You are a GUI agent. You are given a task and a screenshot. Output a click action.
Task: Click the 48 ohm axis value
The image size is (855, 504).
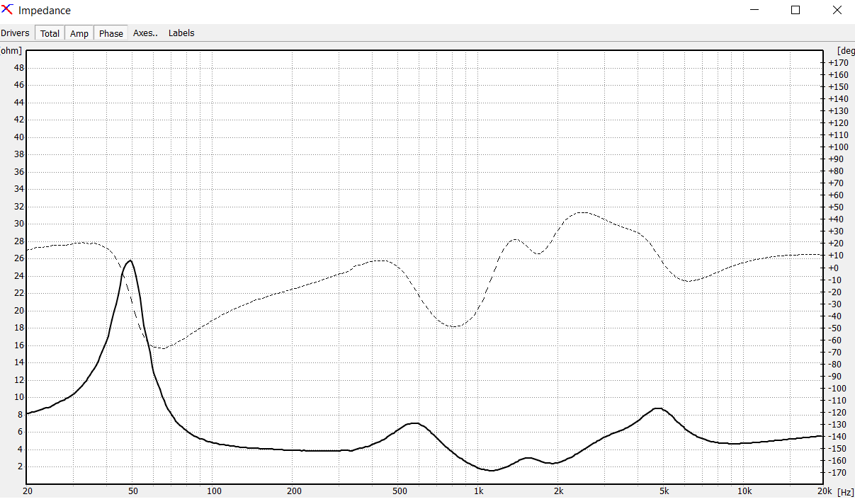click(19, 68)
